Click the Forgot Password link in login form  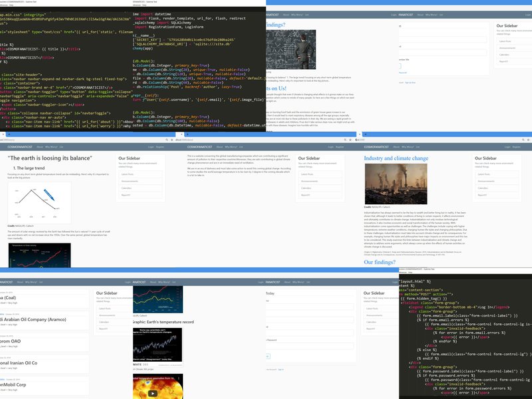tap(402, 72)
